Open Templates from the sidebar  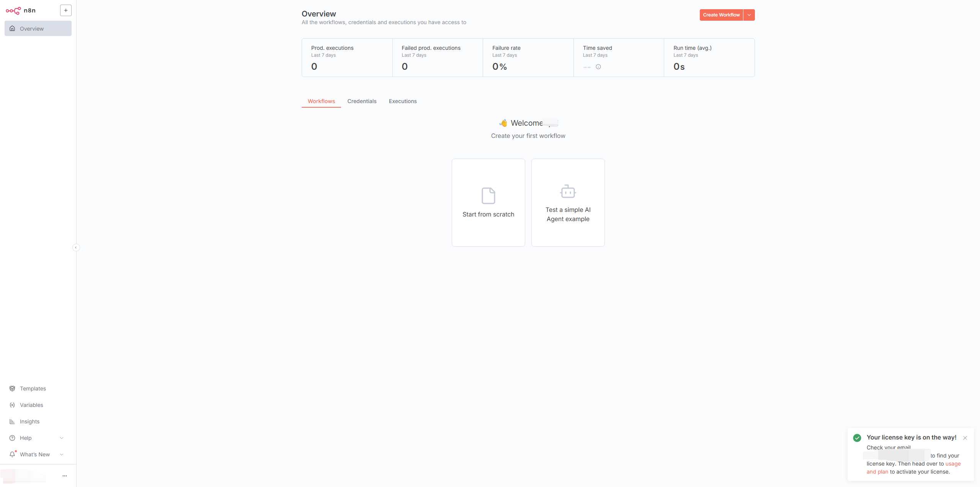point(33,389)
